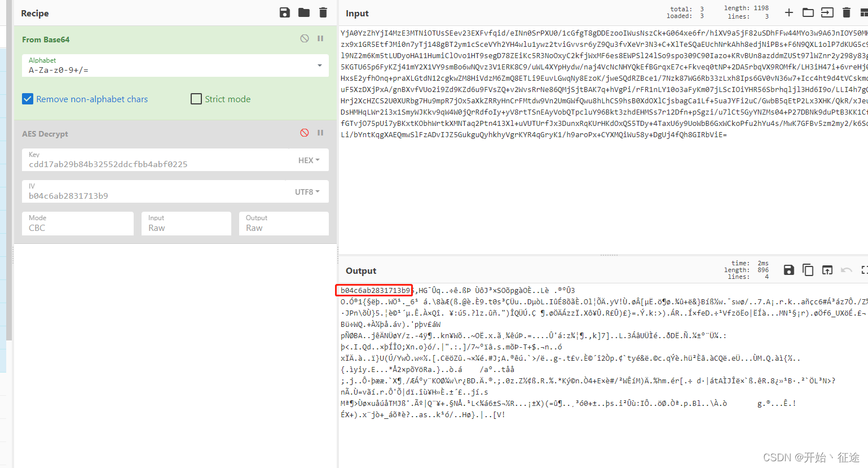Clear the recipe with trash icon

coord(323,12)
